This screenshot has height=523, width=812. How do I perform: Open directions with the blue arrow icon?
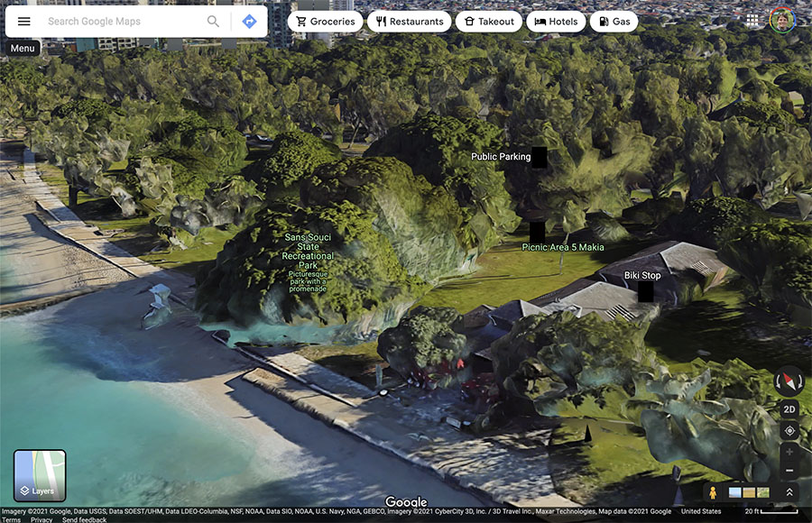tap(250, 22)
